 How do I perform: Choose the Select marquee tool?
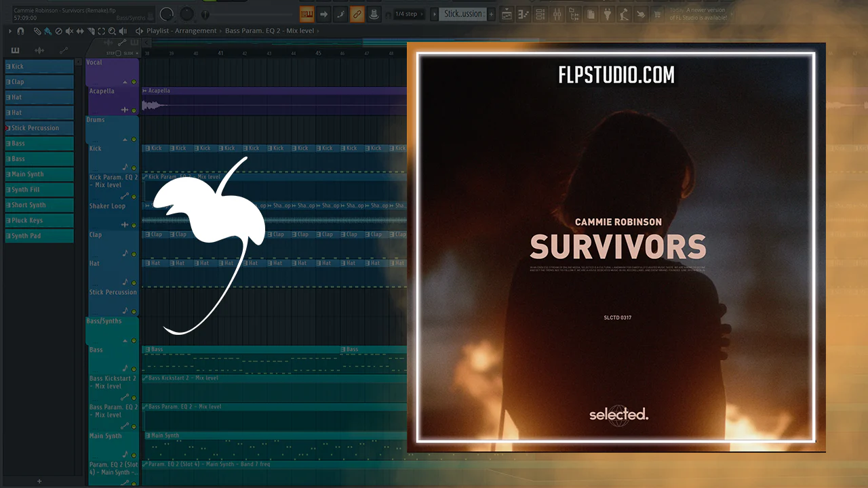(x=102, y=30)
